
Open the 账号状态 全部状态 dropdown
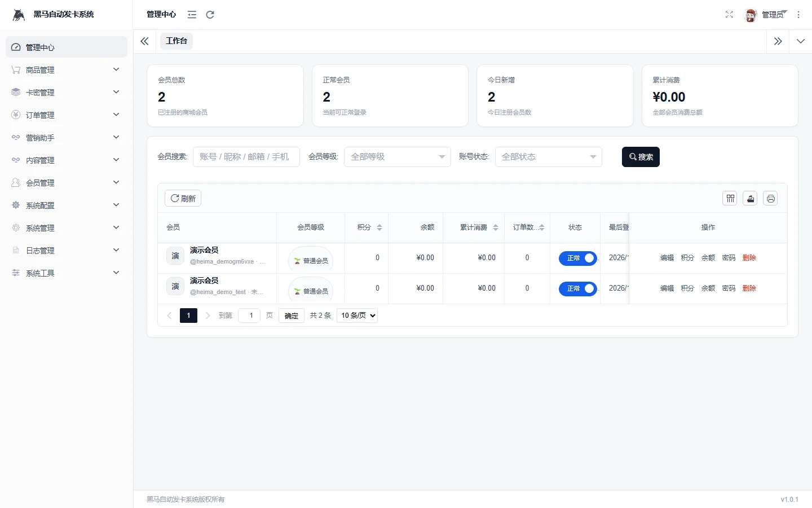point(549,157)
